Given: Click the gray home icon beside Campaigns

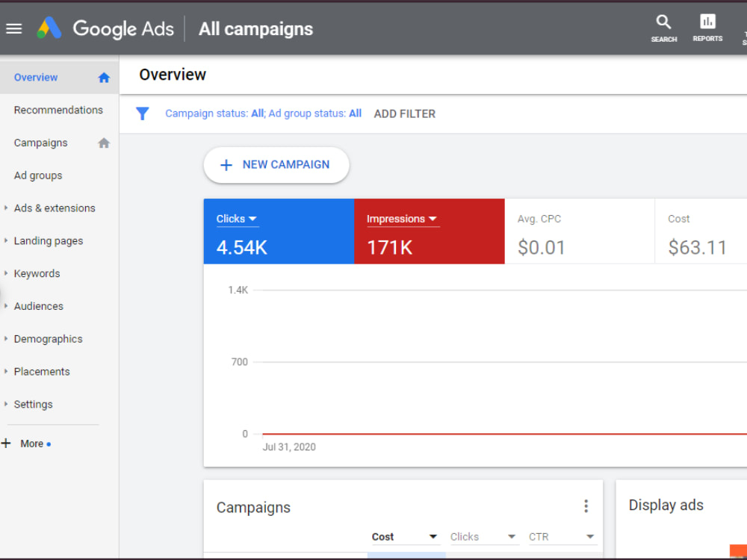Looking at the screenshot, I should coord(104,143).
